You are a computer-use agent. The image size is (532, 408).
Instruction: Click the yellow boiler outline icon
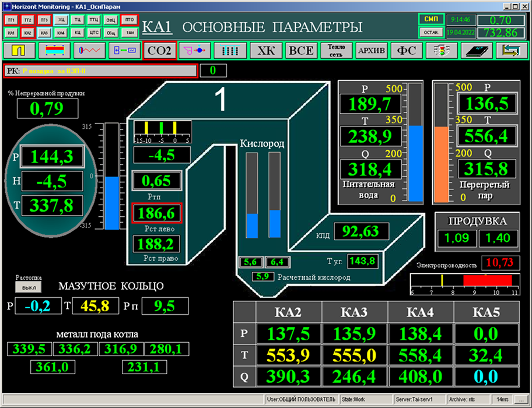pos(20,51)
